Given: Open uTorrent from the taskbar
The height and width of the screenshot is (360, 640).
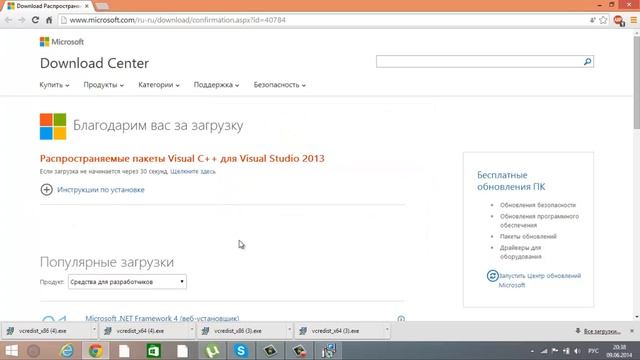Looking at the screenshot, I should pyautogui.click(x=212, y=351).
